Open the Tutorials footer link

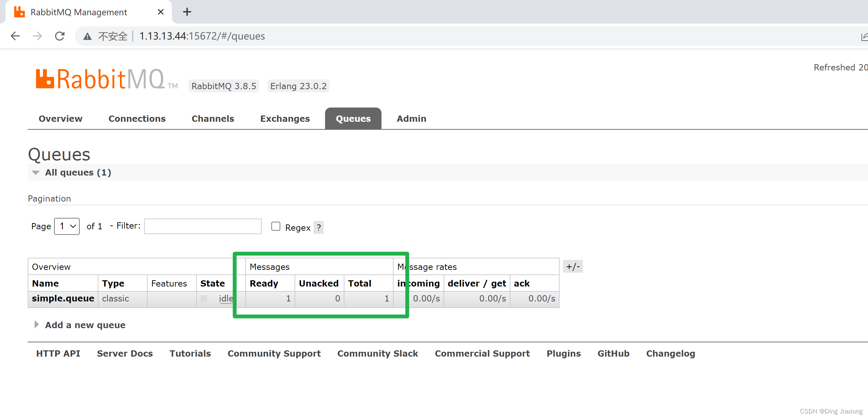pyautogui.click(x=190, y=353)
